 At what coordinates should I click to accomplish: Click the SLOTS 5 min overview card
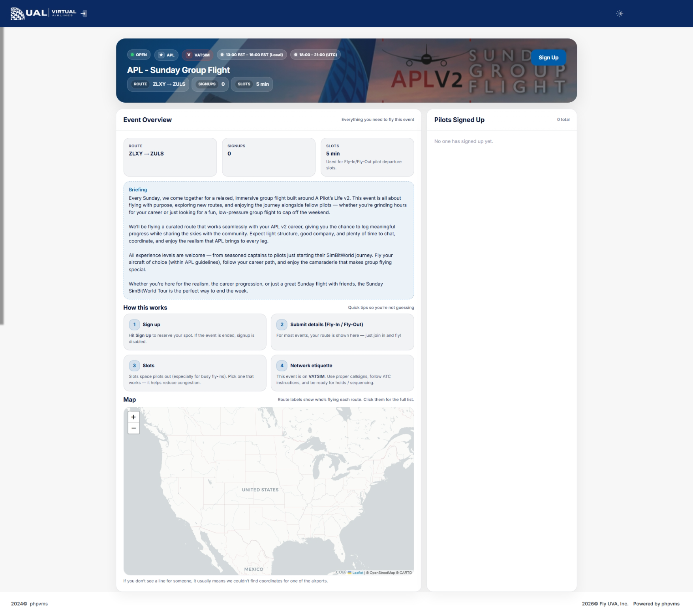(x=367, y=157)
